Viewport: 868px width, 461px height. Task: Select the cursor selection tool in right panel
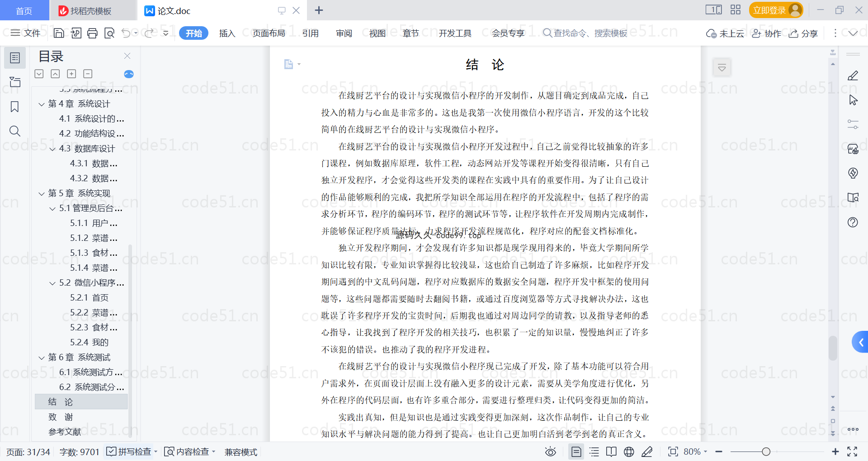click(853, 100)
